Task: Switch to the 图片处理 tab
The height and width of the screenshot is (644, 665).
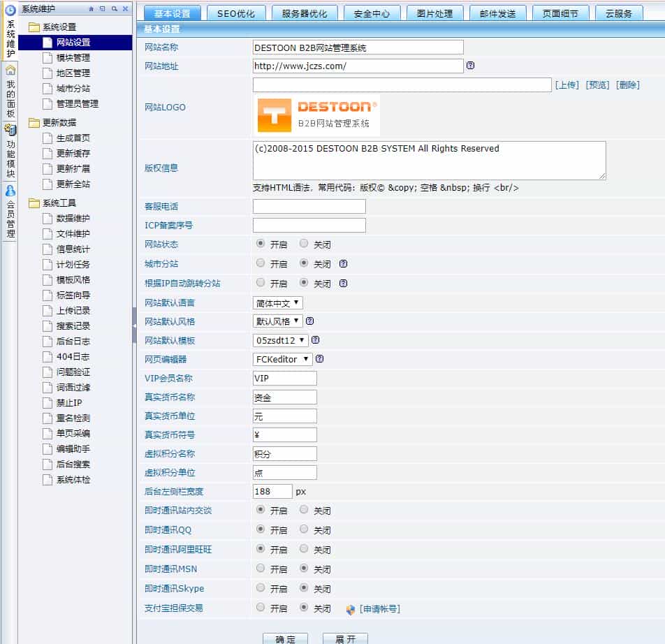Action: tap(434, 13)
